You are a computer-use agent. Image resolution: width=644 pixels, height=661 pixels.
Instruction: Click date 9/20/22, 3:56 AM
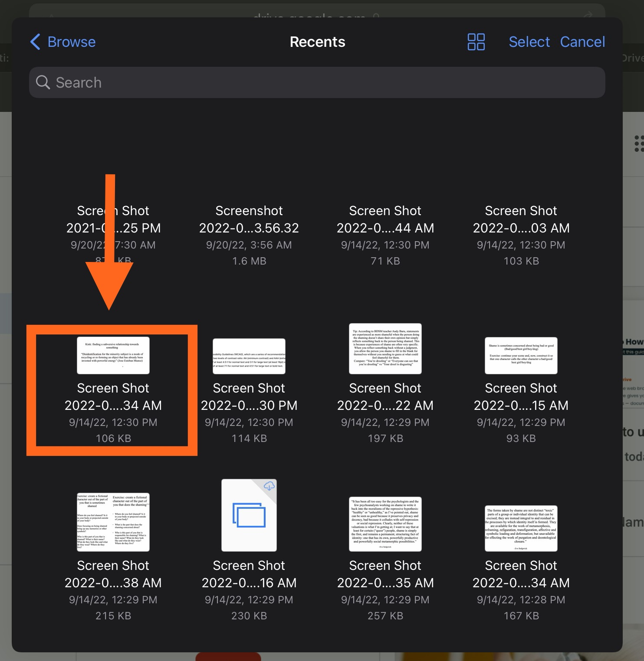coord(249,245)
